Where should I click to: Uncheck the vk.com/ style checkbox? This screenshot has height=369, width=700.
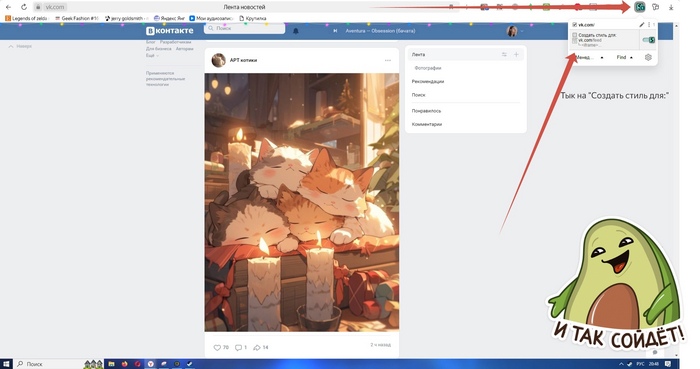575,25
